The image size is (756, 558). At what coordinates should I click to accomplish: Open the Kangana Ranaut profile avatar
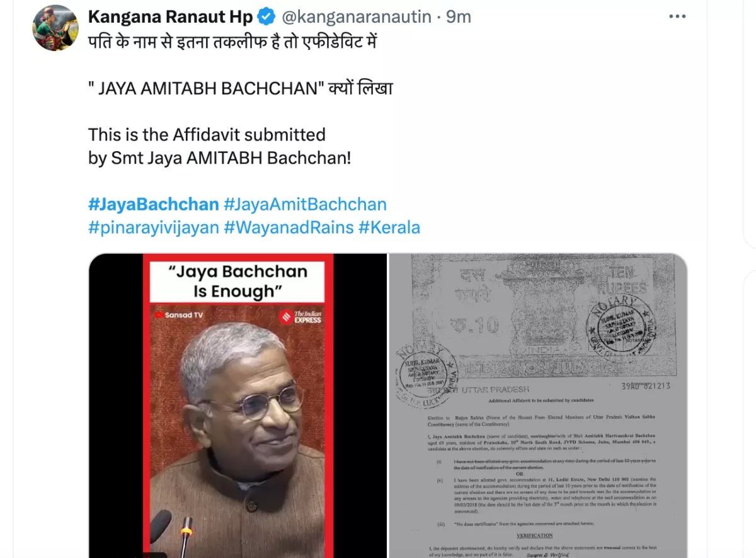click(55, 28)
